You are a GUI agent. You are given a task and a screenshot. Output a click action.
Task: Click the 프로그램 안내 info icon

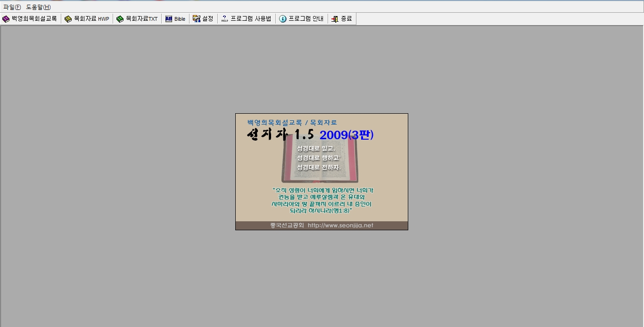pyautogui.click(x=282, y=19)
